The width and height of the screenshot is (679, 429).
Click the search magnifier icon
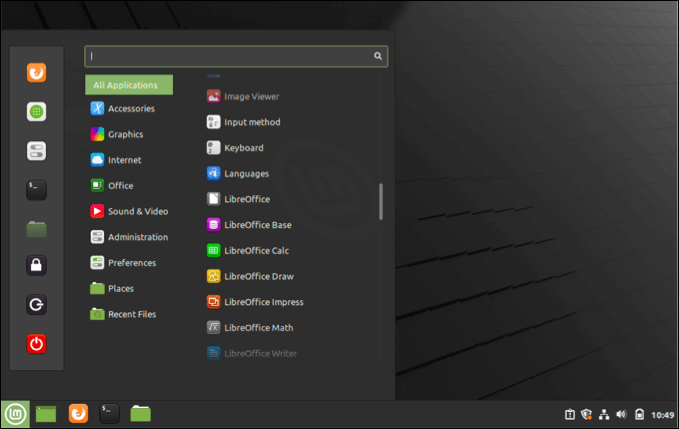point(378,56)
